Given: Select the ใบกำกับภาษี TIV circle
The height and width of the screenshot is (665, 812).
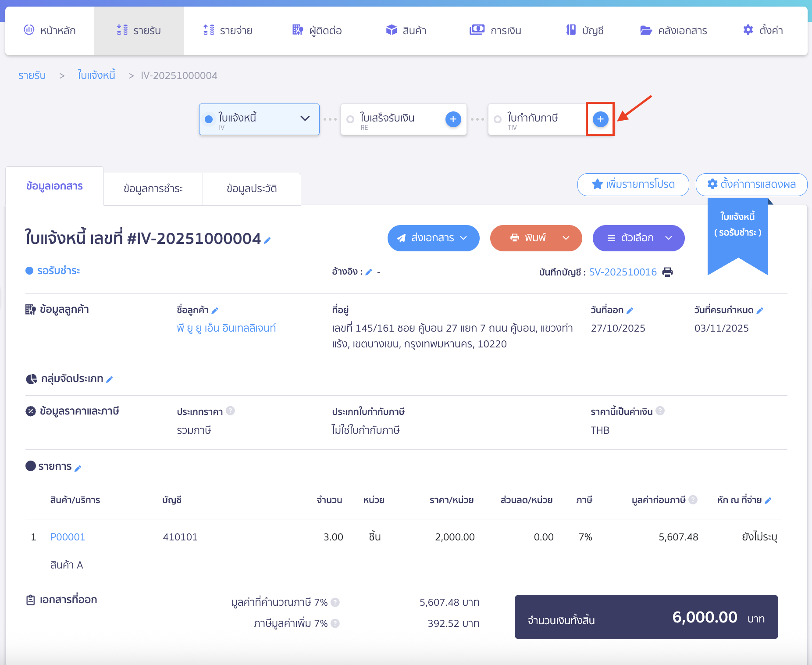Looking at the screenshot, I should (497, 119).
